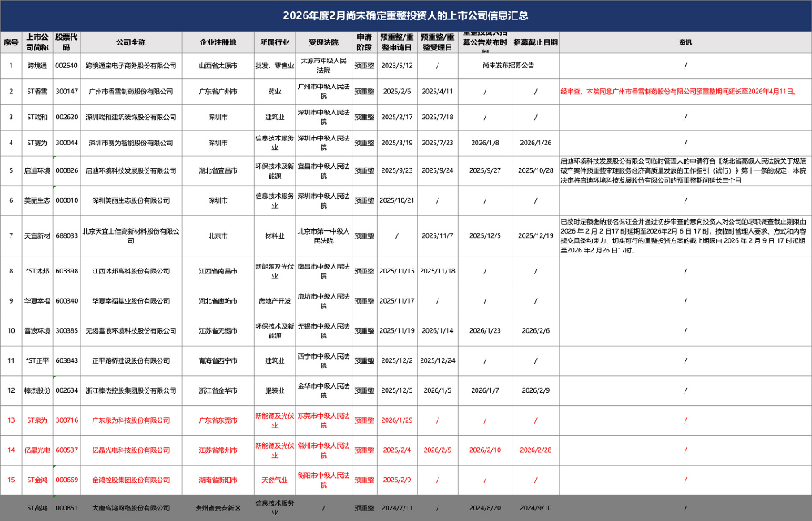Select the 资讯 column header
This screenshot has width=812, height=521.
(685, 42)
